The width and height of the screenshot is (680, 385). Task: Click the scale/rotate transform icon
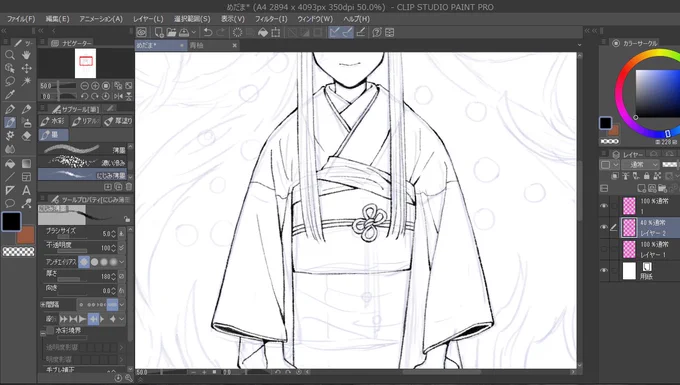click(x=276, y=33)
